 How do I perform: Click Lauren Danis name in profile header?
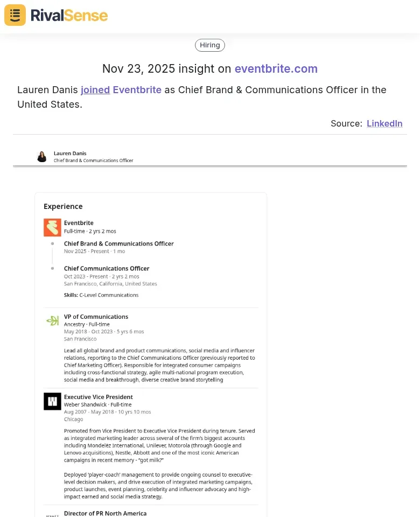[x=70, y=153]
